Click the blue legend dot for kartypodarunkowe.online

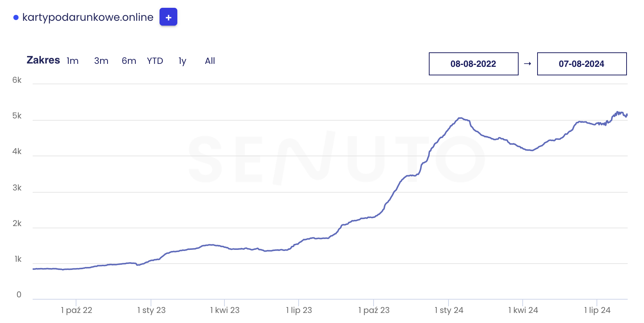click(x=16, y=17)
